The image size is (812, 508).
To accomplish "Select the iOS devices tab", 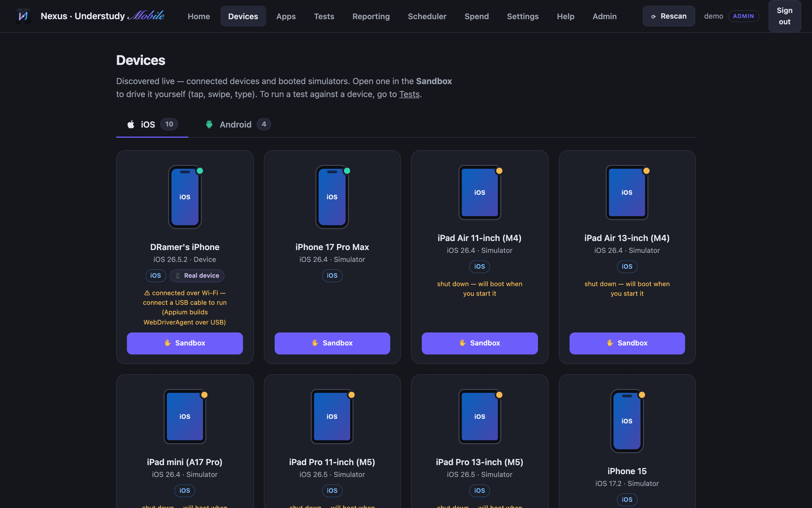I will [152, 124].
